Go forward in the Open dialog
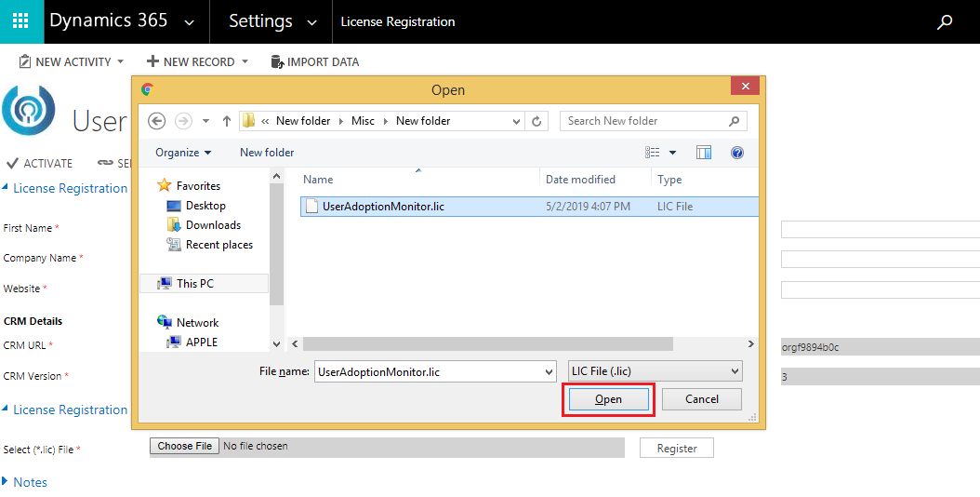980x497 pixels. (x=183, y=121)
